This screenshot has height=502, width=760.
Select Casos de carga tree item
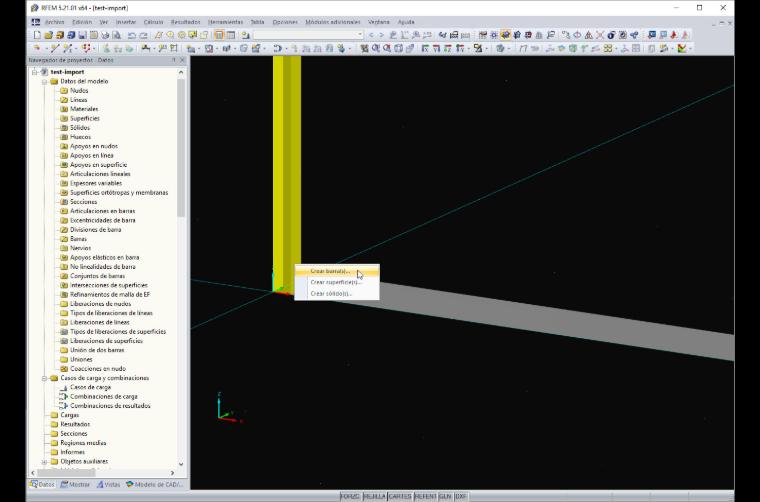[90, 387]
